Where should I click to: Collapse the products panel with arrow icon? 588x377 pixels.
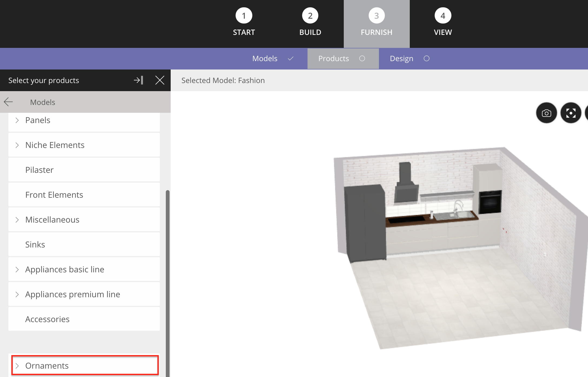point(138,80)
